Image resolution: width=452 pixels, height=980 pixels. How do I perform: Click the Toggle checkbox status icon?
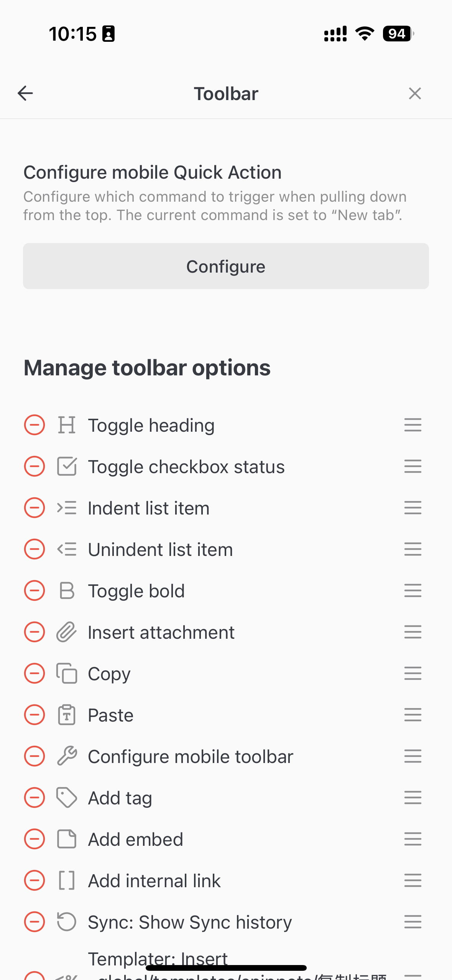pos(66,466)
